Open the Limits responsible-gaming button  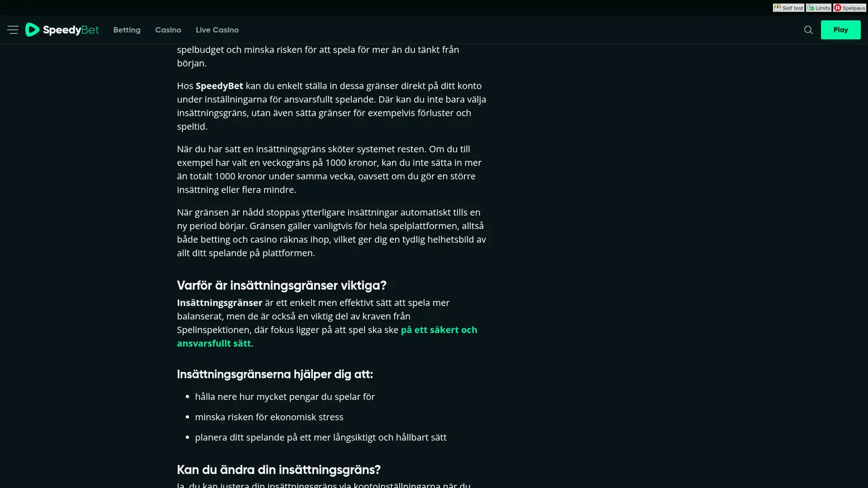coord(819,8)
